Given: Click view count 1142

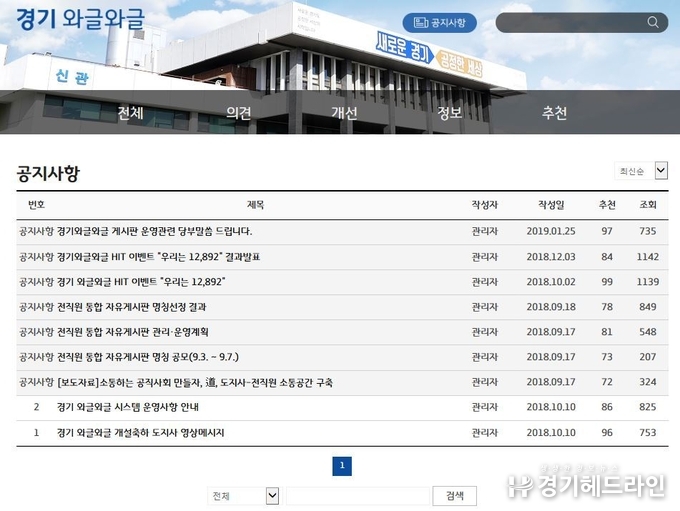Looking at the screenshot, I should click(648, 257).
